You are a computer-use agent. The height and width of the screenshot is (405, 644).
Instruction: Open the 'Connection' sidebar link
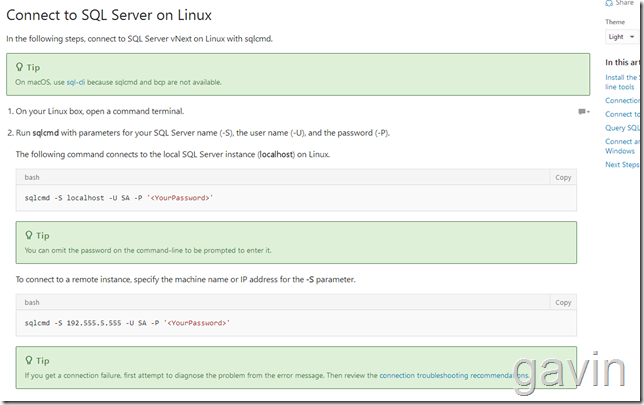(x=622, y=101)
